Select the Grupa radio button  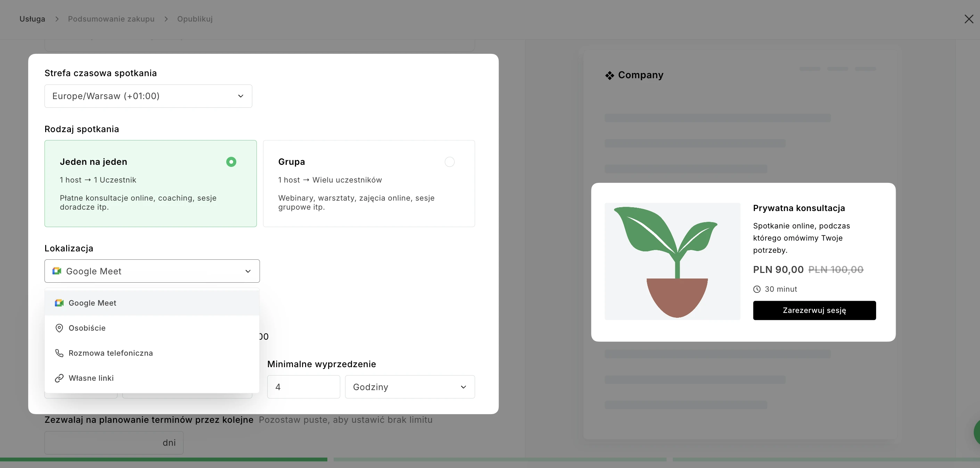[x=449, y=162]
